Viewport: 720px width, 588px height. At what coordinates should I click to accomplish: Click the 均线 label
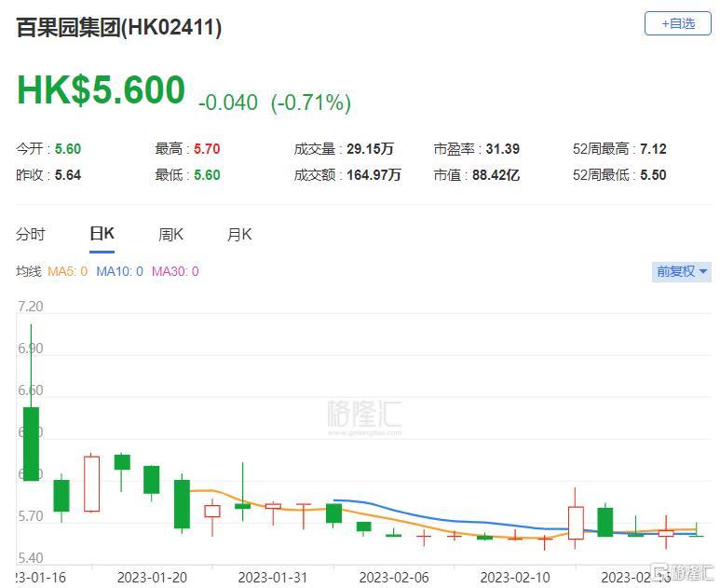pos(29,271)
